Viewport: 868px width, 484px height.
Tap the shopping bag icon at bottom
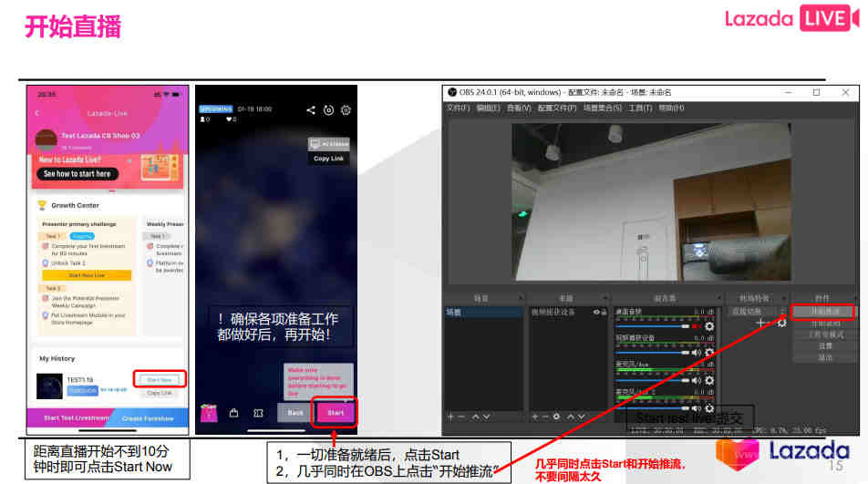click(234, 413)
